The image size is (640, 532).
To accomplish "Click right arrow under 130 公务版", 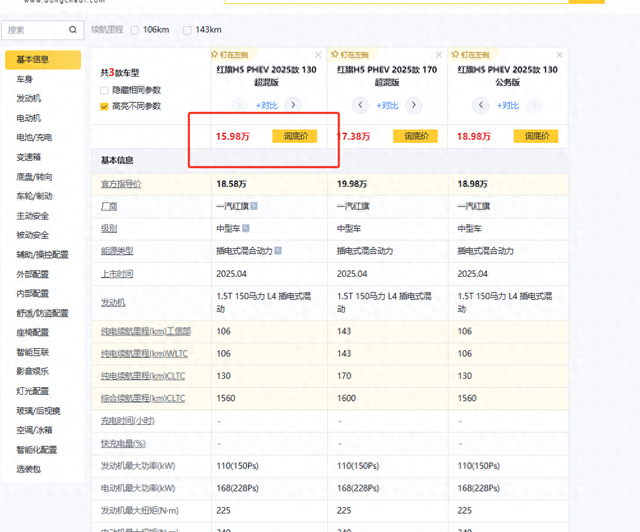I will point(534,105).
